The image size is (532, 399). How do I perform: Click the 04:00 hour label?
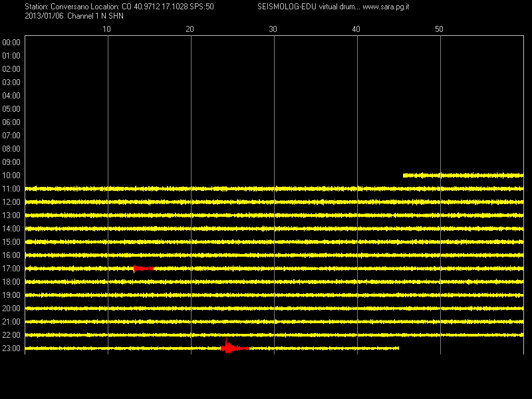11,96
